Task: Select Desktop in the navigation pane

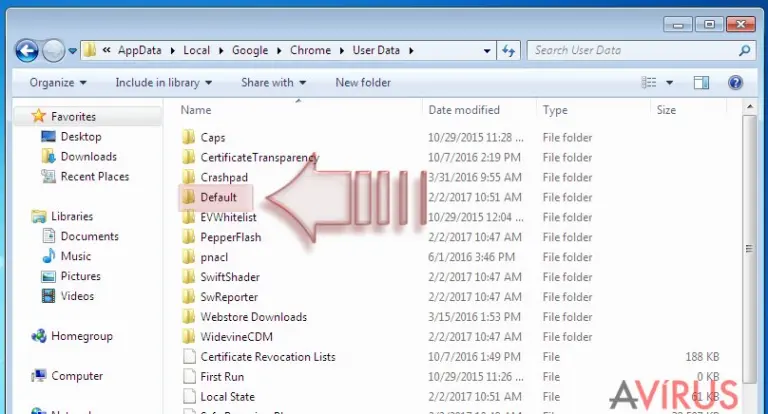Action: click(81, 137)
